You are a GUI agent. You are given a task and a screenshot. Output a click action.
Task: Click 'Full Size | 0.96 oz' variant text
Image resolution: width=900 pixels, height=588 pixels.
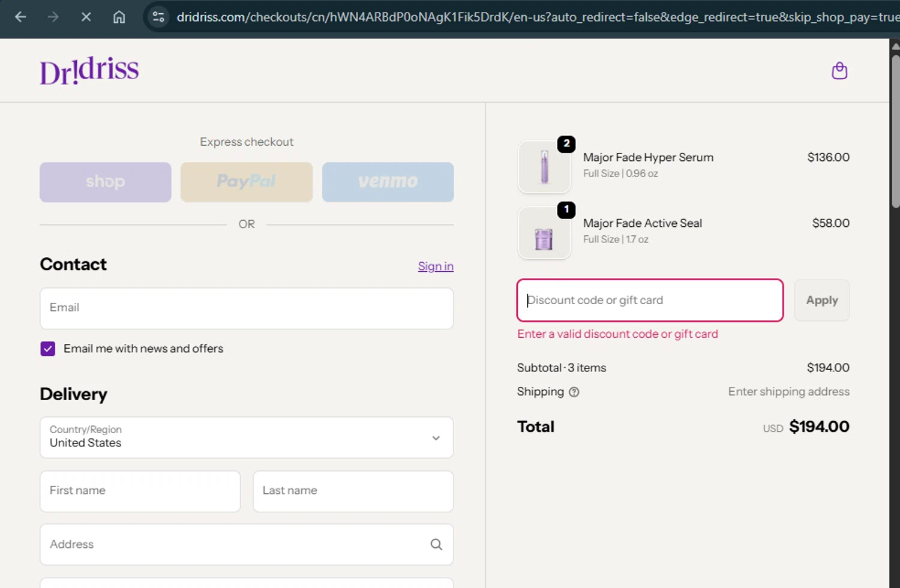[x=620, y=173]
